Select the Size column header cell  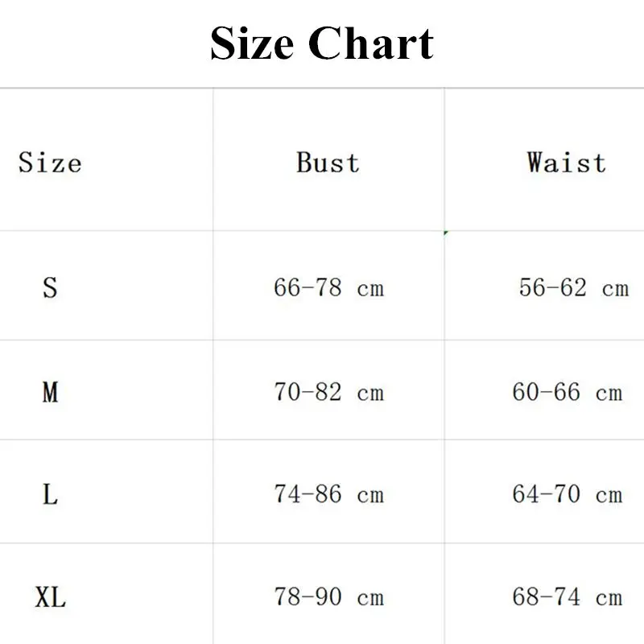[106, 159]
